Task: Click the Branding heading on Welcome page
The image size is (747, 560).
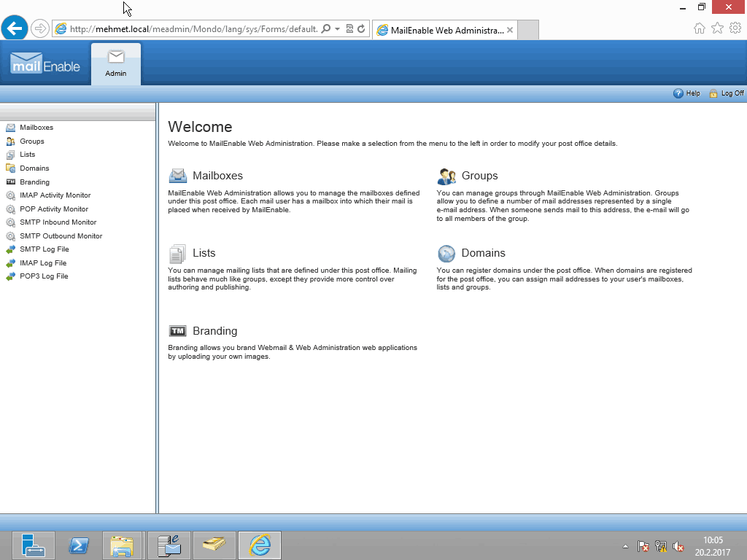Action: [x=215, y=331]
